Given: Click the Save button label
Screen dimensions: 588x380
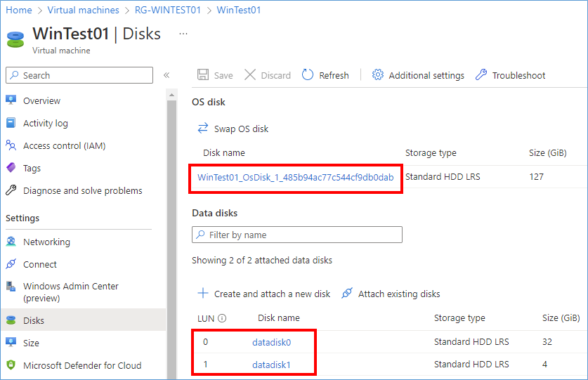Looking at the screenshot, I should tap(223, 76).
